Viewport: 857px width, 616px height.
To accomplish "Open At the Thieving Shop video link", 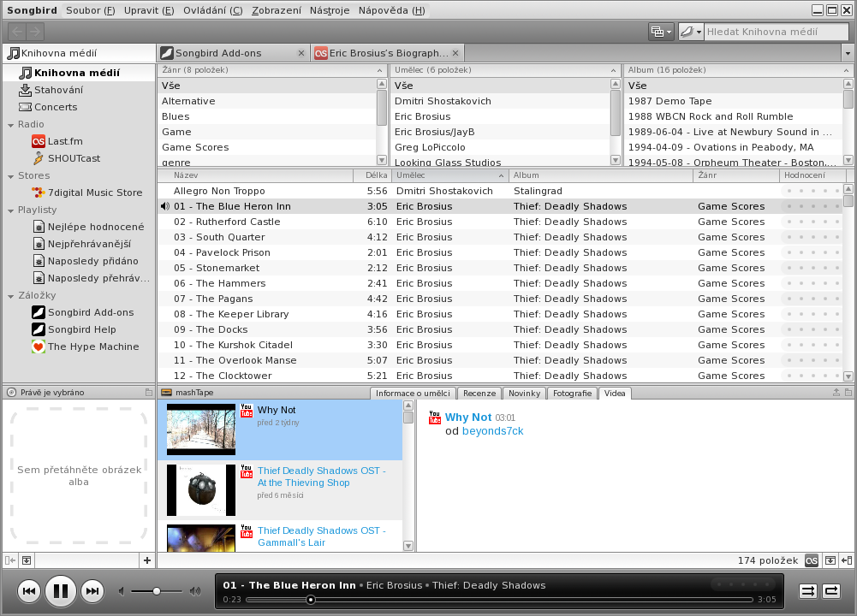I will [321, 477].
